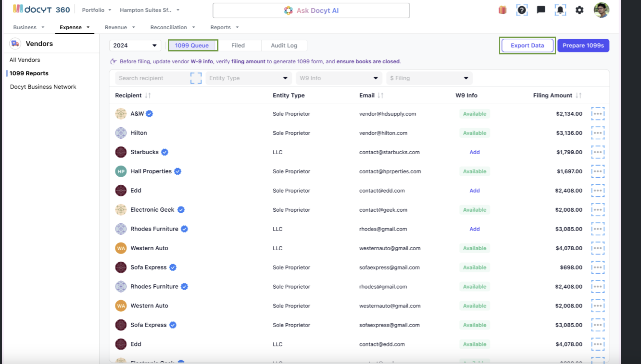Click Add W9 link for Starbucks
Image resolution: width=641 pixels, height=364 pixels.
pos(474,152)
